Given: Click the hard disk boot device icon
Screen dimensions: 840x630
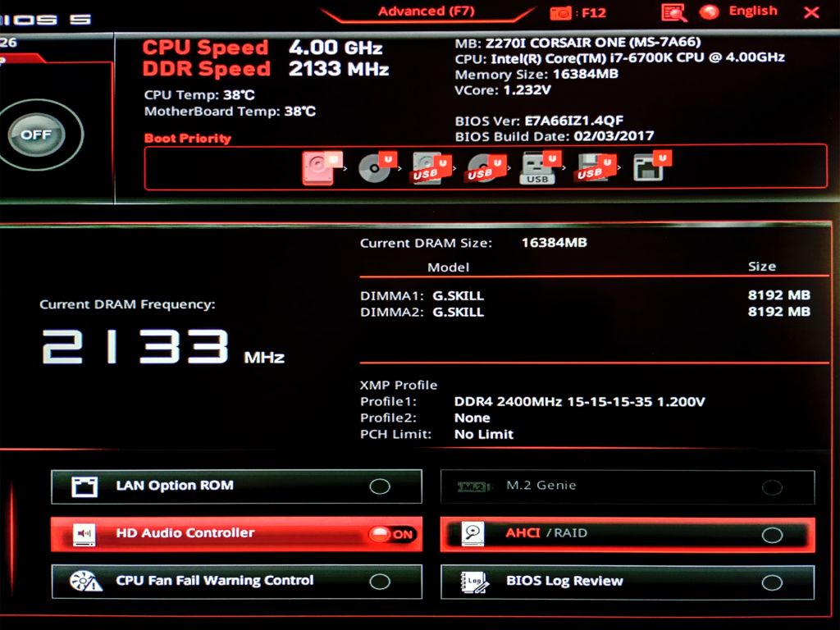Looking at the screenshot, I should [x=322, y=167].
